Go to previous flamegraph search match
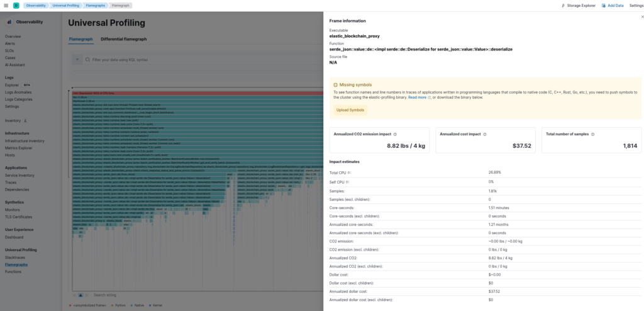Viewport: 644px width, 311px height. (x=74, y=295)
